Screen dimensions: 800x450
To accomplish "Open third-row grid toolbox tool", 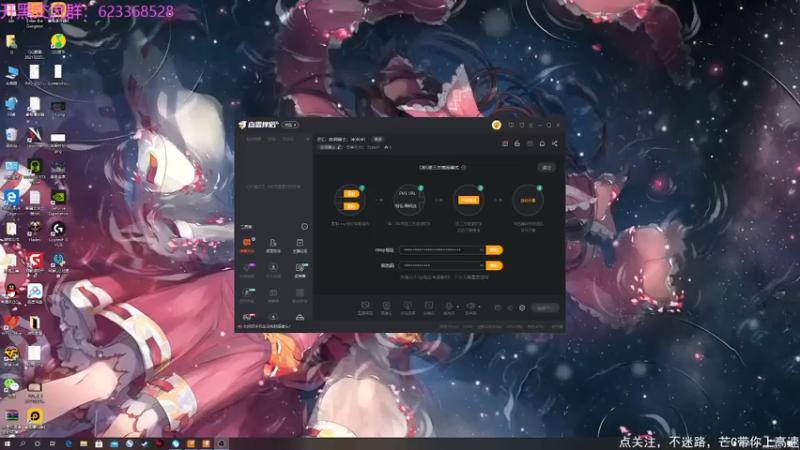I will coord(299,295).
